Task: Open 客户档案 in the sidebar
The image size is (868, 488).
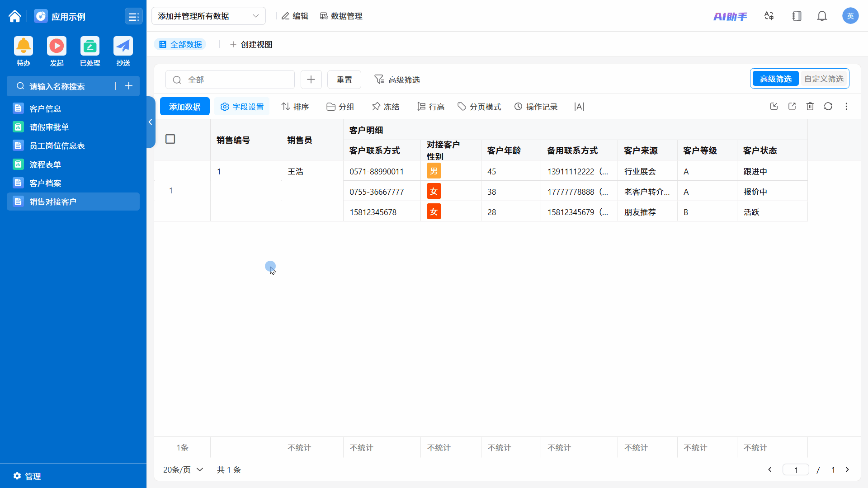Action: (73, 183)
